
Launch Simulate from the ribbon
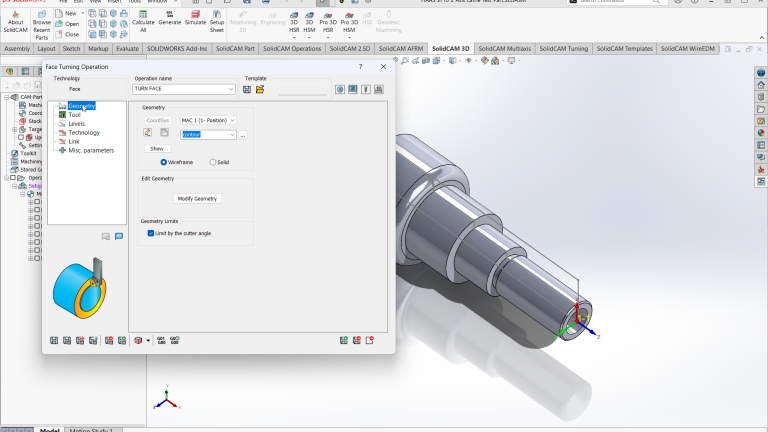(195, 18)
